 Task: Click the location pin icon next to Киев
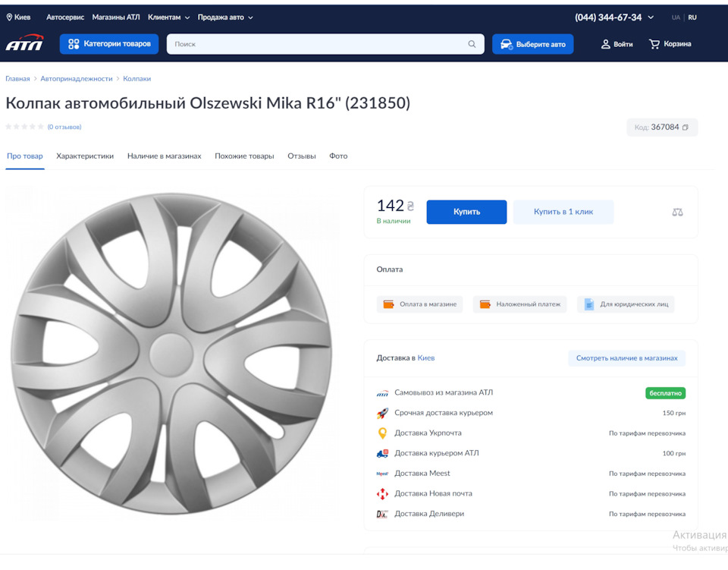coord(9,17)
